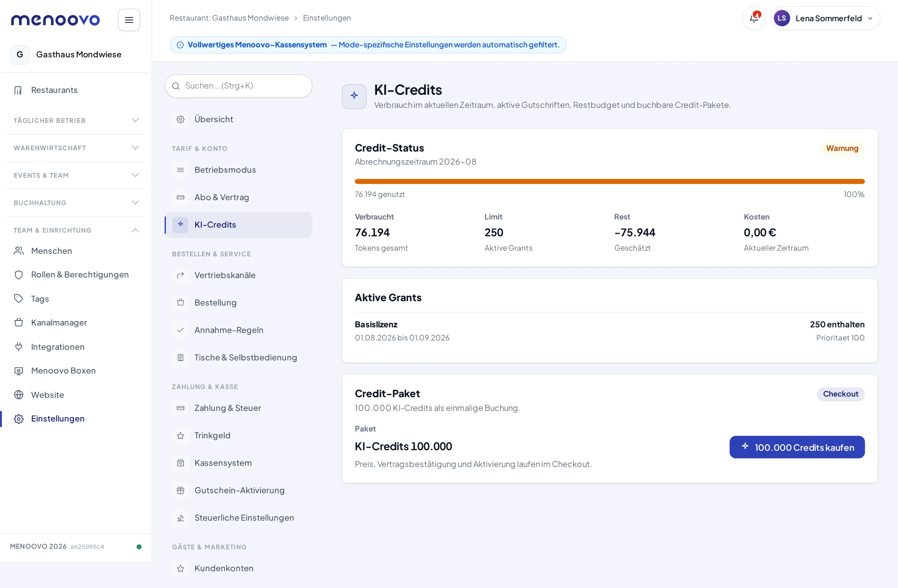This screenshot has width=898, height=588.
Task: Click the large KI-Credits header sparkle icon
Action: click(x=354, y=96)
